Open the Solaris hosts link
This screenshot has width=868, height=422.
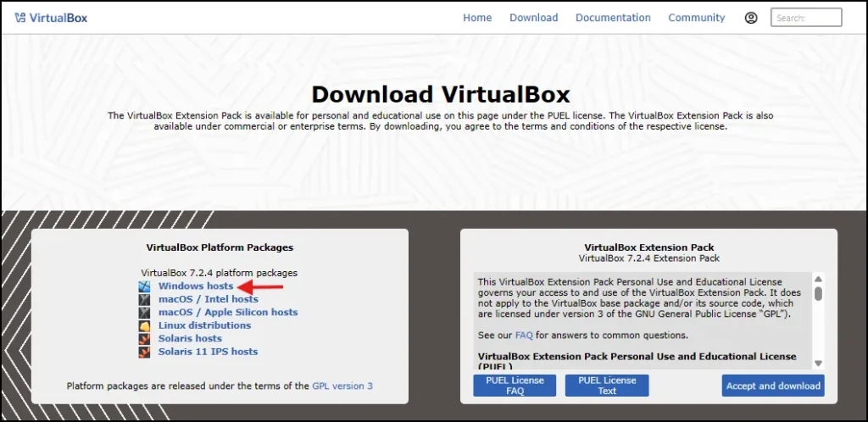pyautogui.click(x=190, y=338)
